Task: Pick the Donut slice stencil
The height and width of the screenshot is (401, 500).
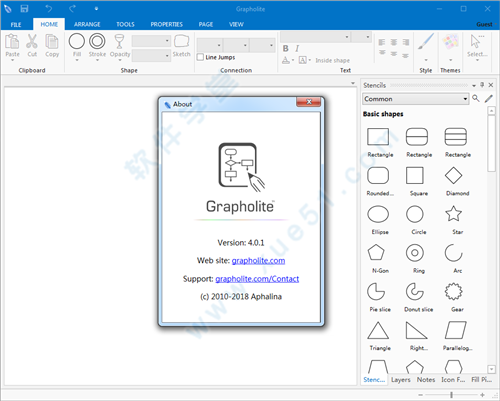Action: click(x=415, y=291)
